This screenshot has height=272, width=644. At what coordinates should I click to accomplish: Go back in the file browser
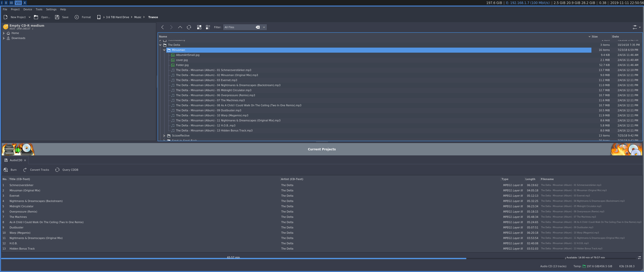click(163, 27)
